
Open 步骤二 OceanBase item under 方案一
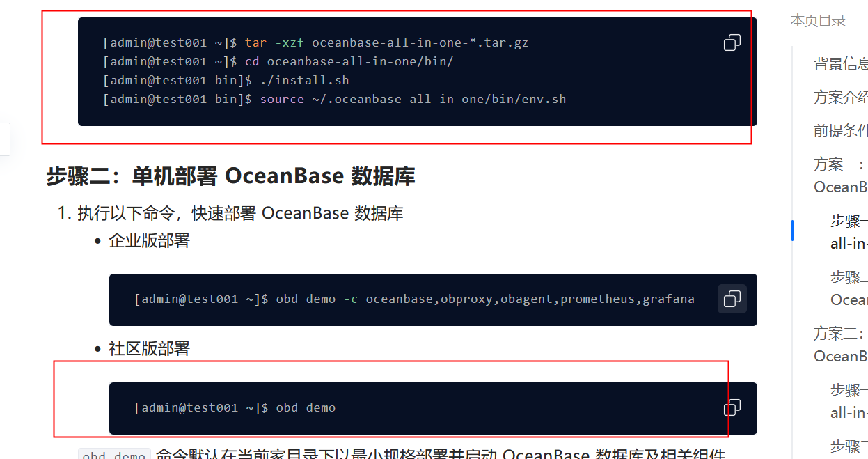849,288
